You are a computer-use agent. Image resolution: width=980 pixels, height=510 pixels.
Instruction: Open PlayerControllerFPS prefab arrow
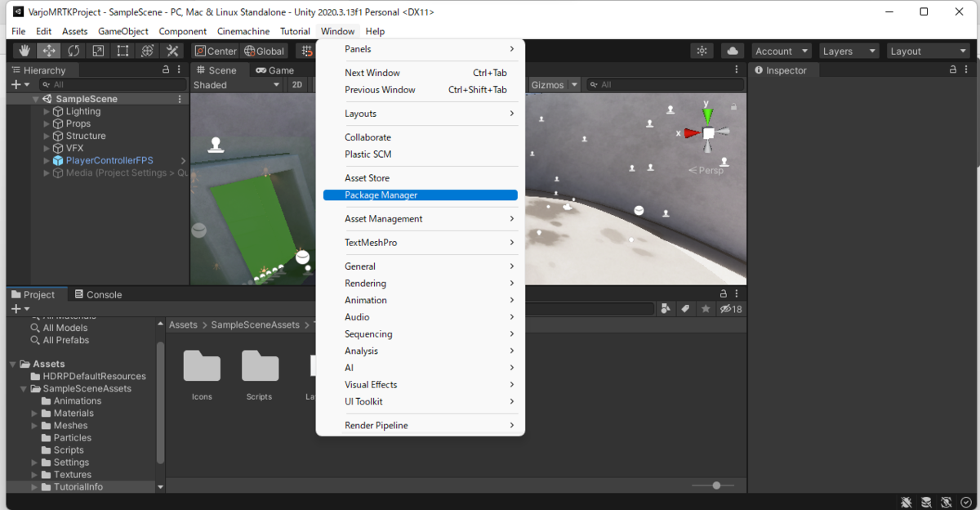pos(183,160)
